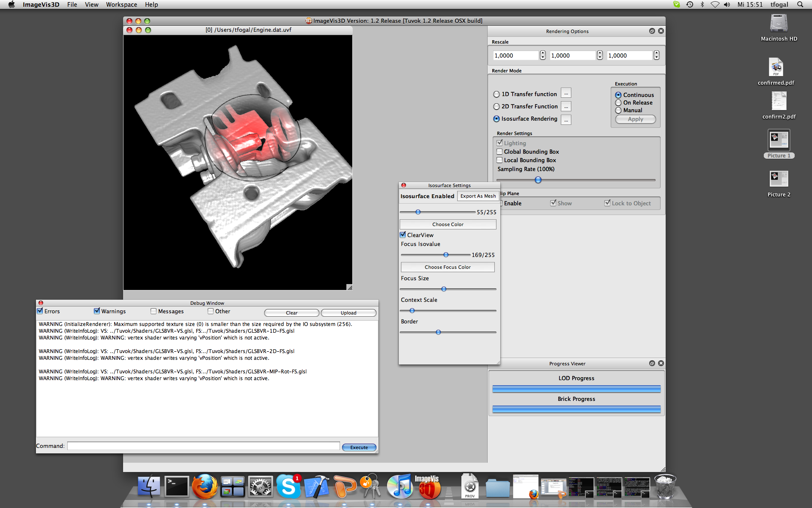This screenshot has height=508, width=812.
Task: Clear the Debug Window log
Action: coord(291,313)
